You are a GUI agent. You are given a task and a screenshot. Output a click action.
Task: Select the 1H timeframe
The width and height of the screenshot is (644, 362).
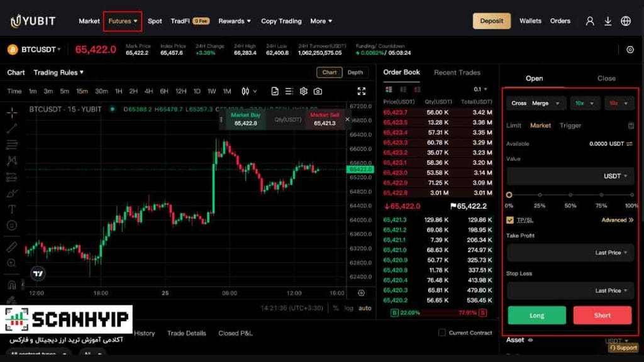coord(118,91)
